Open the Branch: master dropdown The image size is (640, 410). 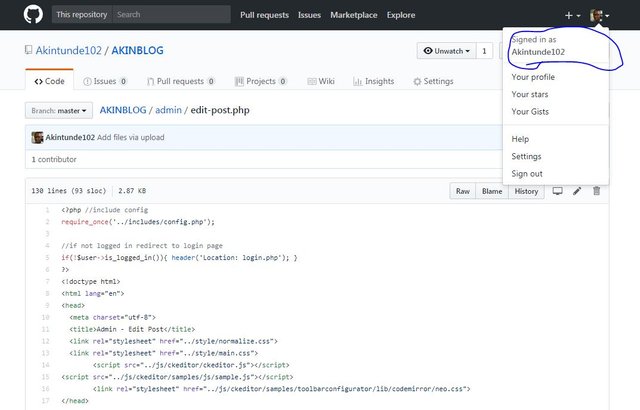(57, 110)
